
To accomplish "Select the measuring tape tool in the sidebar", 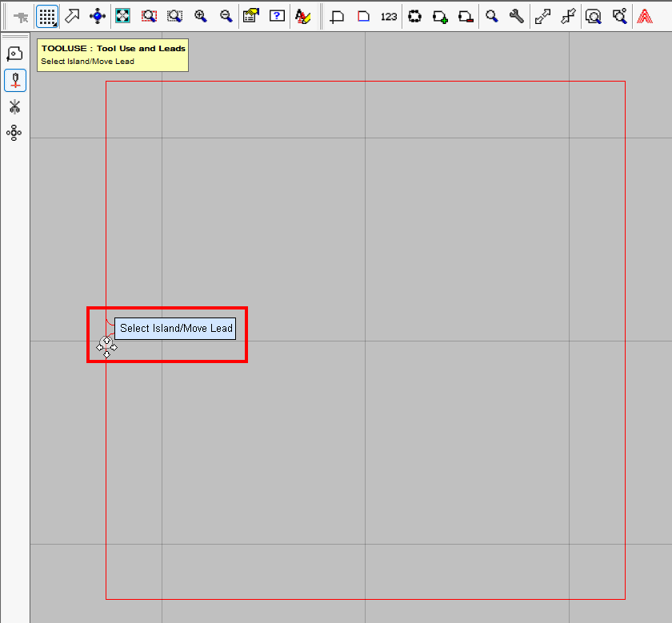I will (14, 53).
